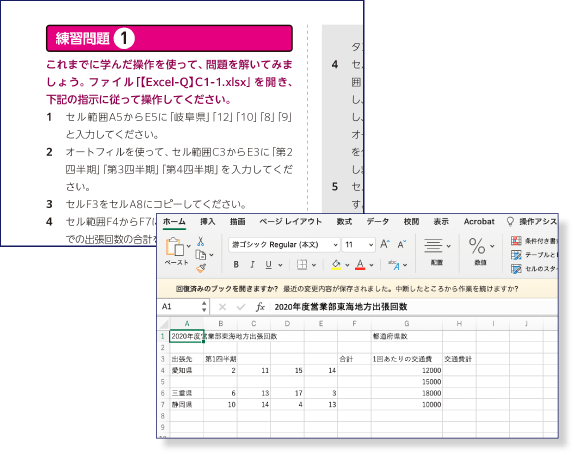Image resolution: width=575 pixels, height=455 pixels.
Task: Click the Name Box stepper arrows
Action: click(x=204, y=307)
